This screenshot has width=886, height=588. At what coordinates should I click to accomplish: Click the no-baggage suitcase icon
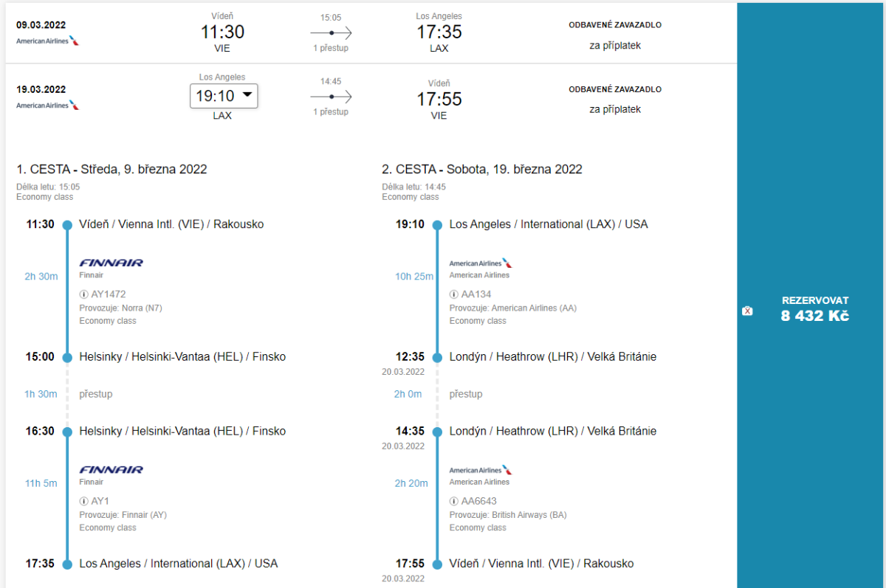point(747,311)
